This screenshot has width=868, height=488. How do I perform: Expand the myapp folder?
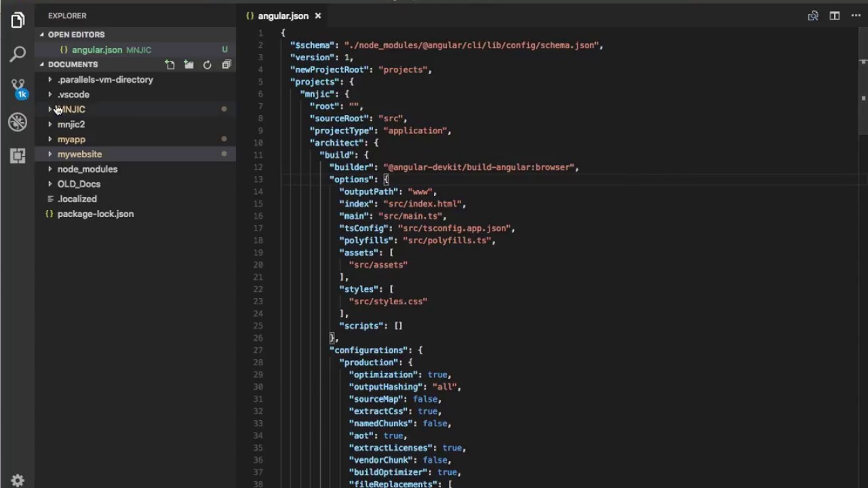135,139
